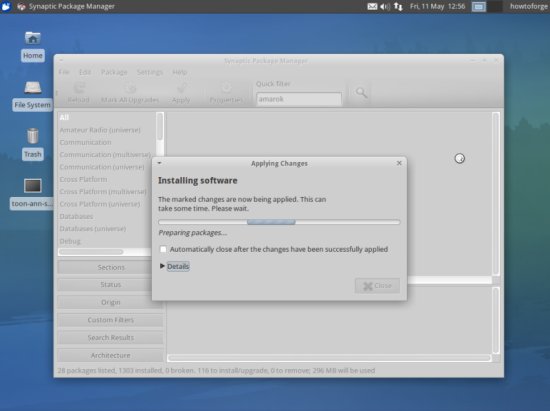Click the network connection arrows icon
The width and height of the screenshot is (550, 411).
[x=398, y=6]
